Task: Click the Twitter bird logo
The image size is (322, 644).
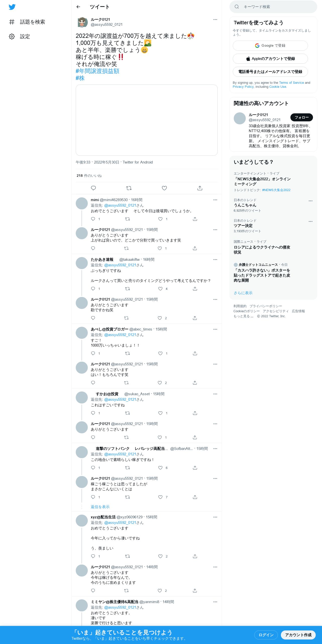Action: click(12, 7)
